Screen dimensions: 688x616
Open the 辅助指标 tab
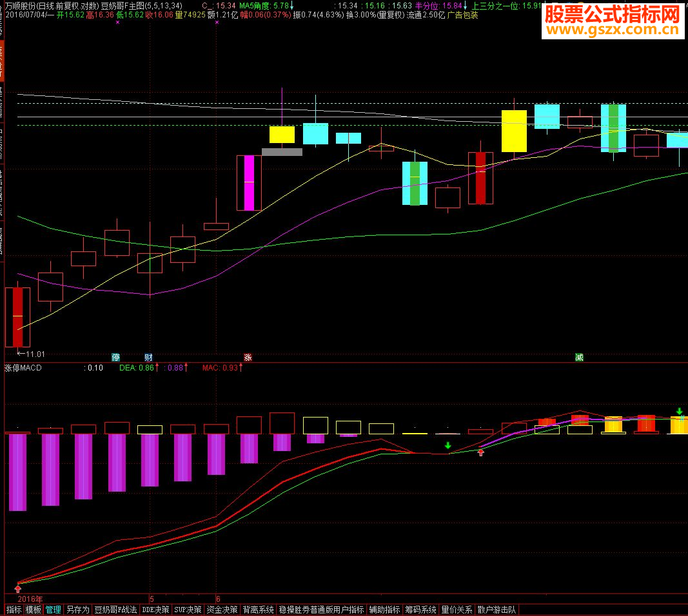pyautogui.click(x=384, y=610)
